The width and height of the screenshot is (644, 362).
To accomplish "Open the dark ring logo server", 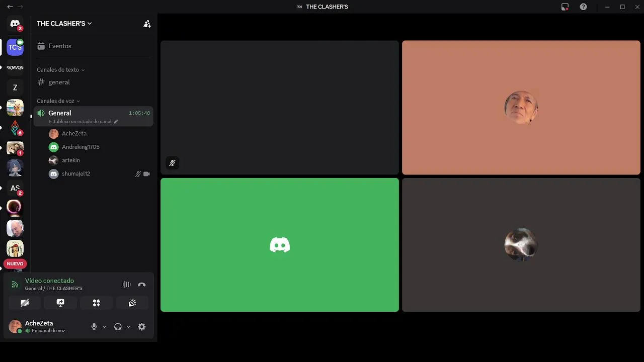I will click(x=15, y=208).
